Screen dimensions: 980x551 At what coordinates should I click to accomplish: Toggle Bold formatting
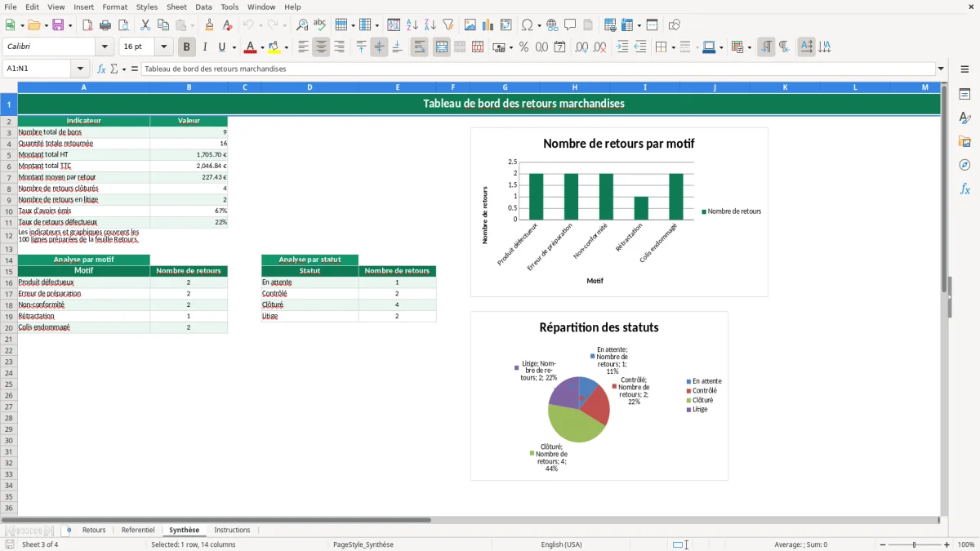pyautogui.click(x=187, y=47)
